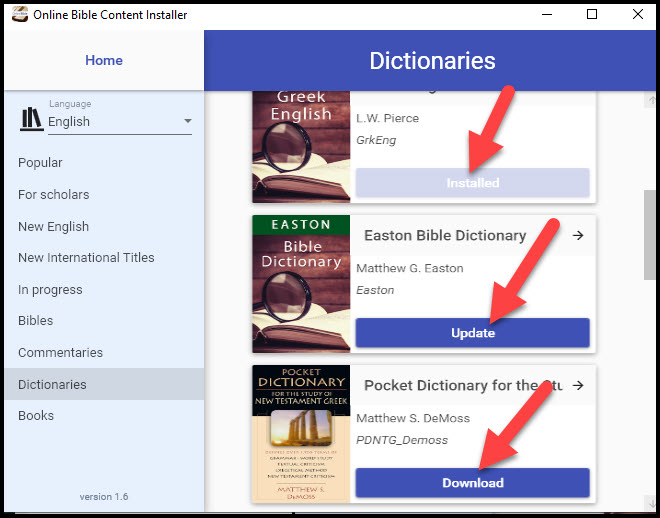Minimize the Content Installer window
660x518 pixels.
pos(547,14)
